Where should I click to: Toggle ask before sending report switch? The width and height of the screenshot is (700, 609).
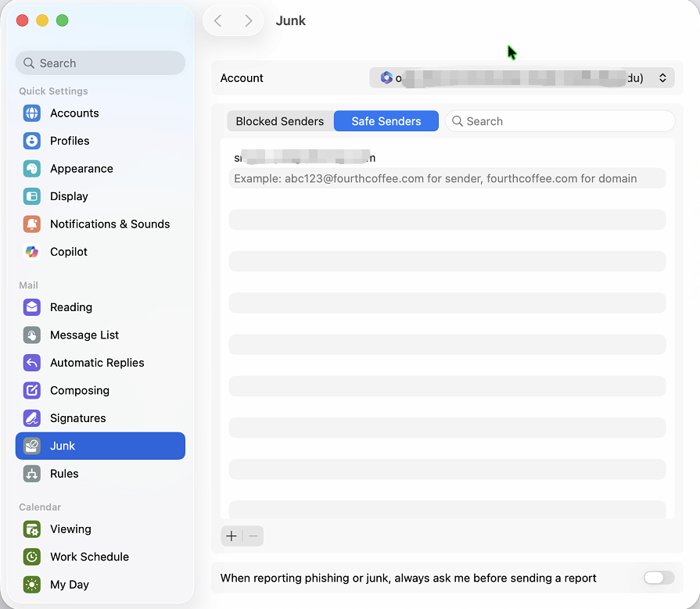click(658, 578)
